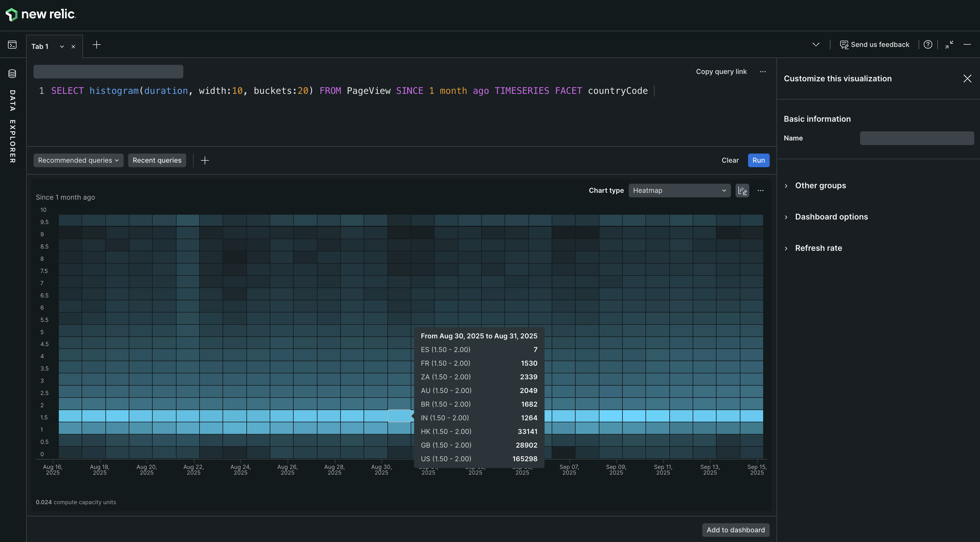Select the Data Explorer database icon in sidebar
This screenshot has height=542, width=980.
pos(12,73)
